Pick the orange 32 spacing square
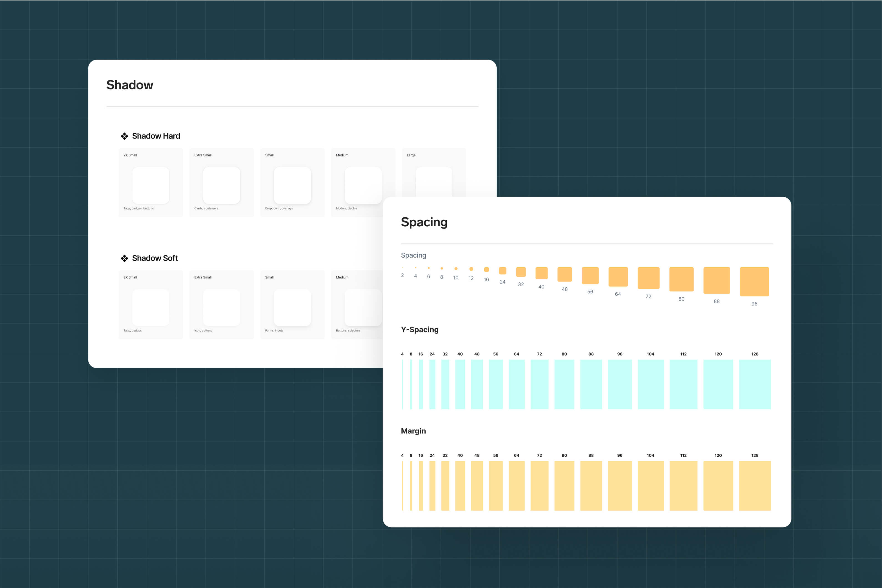 (x=521, y=272)
